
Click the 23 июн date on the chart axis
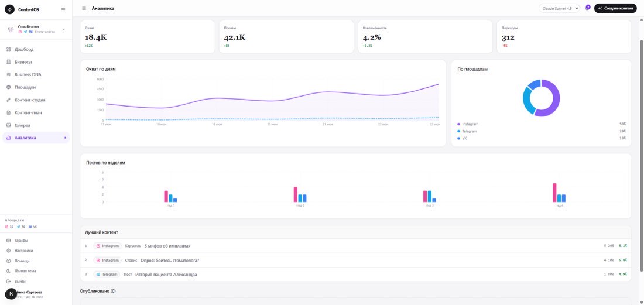[436, 124]
